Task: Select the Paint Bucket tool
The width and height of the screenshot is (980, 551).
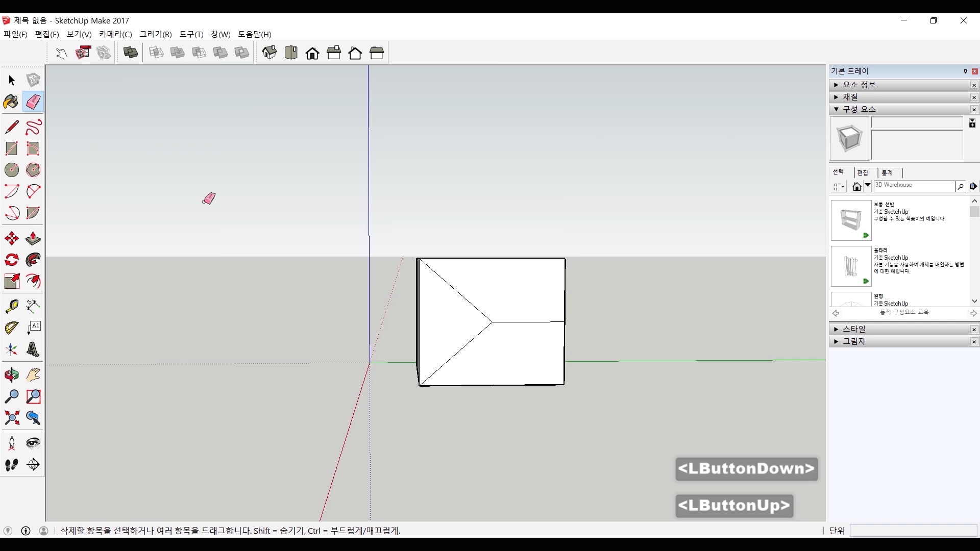Action: (11, 102)
